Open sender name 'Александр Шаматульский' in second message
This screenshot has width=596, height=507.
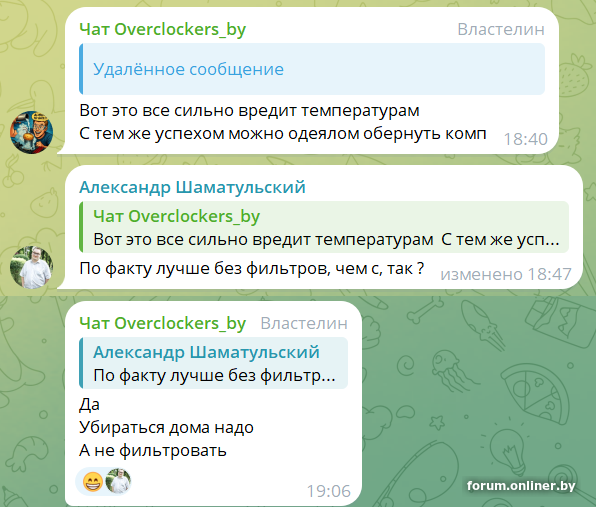coord(192,187)
